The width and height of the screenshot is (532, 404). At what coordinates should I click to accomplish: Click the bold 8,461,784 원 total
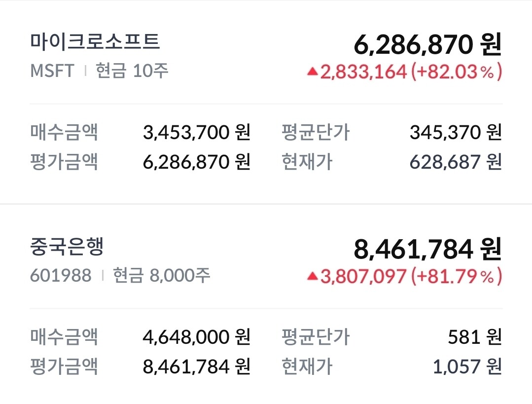click(427, 250)
